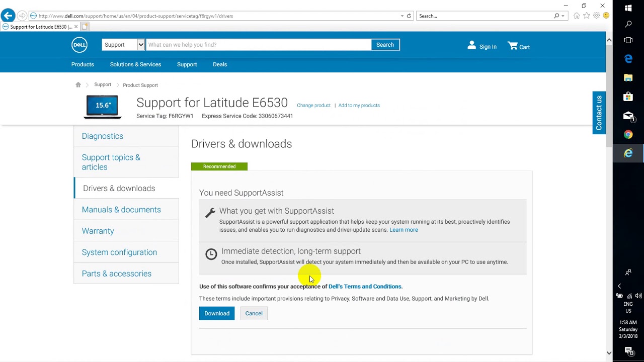
Task: Launch Microsoft Edge from the taskbar
Action: coord(628,59)
